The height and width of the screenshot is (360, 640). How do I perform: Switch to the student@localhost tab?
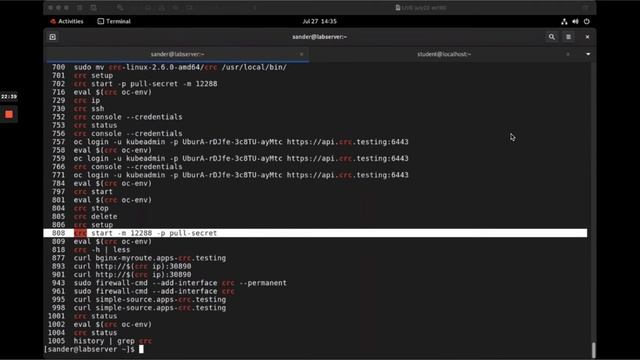(444, 54)
